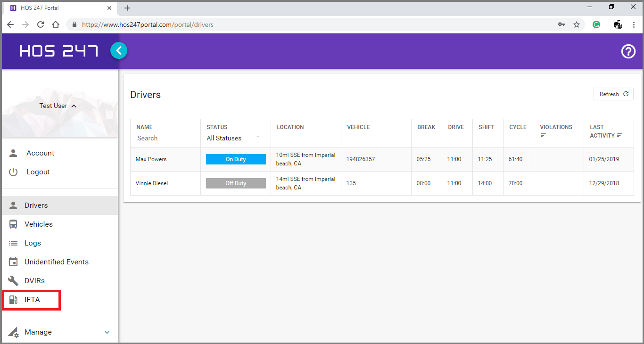The height and width of the screenshot is (344, 644).
Task: Click the Logs list icon
Action: point(13,243)
